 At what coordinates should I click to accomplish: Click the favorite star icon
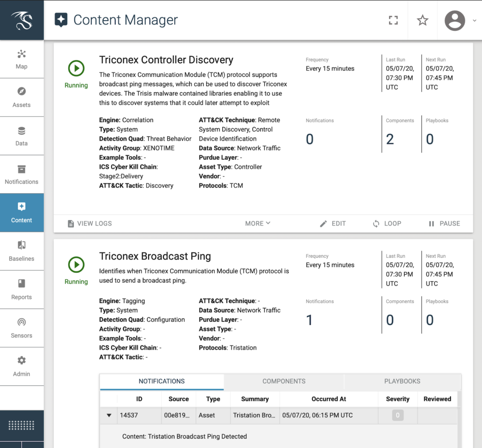tap(423, 20)
